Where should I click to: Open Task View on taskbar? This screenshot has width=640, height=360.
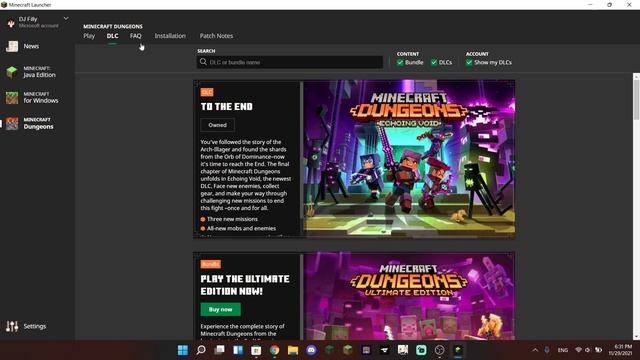(220, 350)
